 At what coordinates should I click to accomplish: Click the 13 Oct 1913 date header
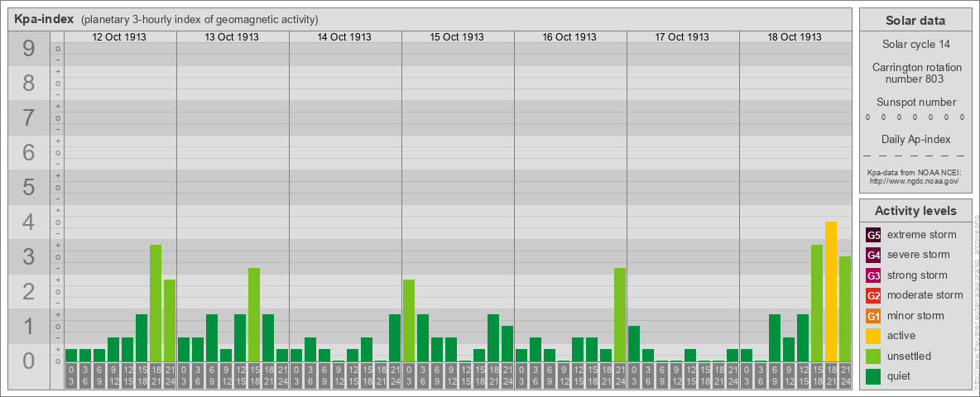(232, 37)
